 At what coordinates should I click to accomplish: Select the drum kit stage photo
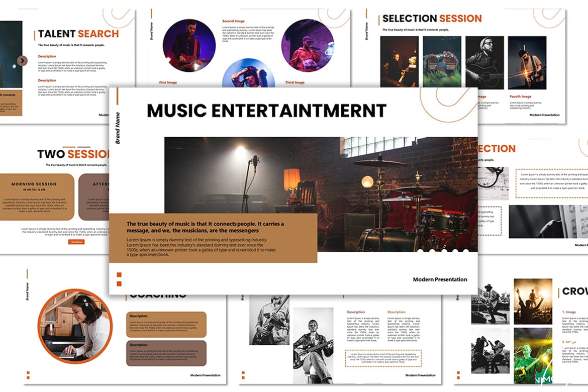(321, 193)
